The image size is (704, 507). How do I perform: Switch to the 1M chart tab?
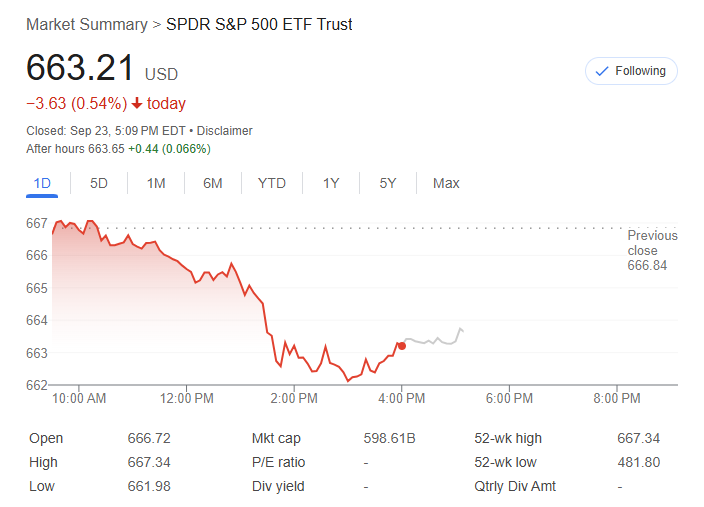point(156,183)
